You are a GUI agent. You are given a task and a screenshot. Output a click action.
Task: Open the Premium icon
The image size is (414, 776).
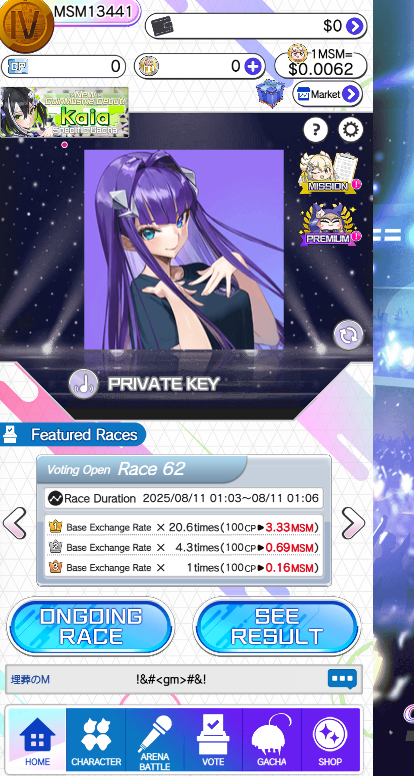(329, 225)
